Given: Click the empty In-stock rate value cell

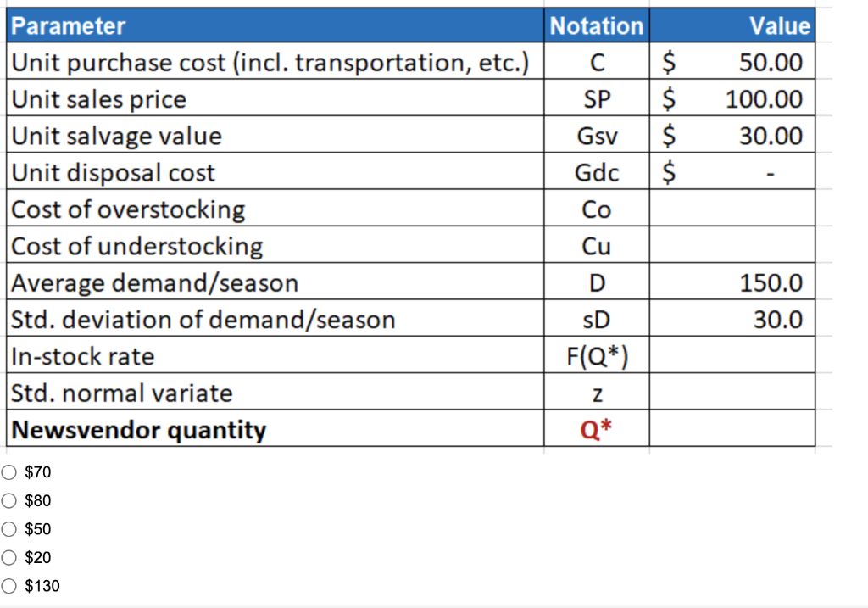Looking at the screenshot, I should click(x=732, y=356).
